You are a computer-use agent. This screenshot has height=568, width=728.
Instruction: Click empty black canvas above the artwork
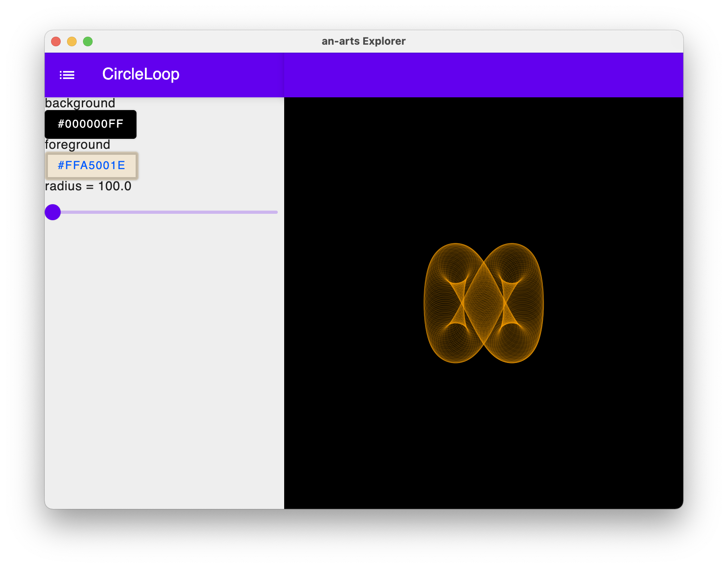pos(484,168)
